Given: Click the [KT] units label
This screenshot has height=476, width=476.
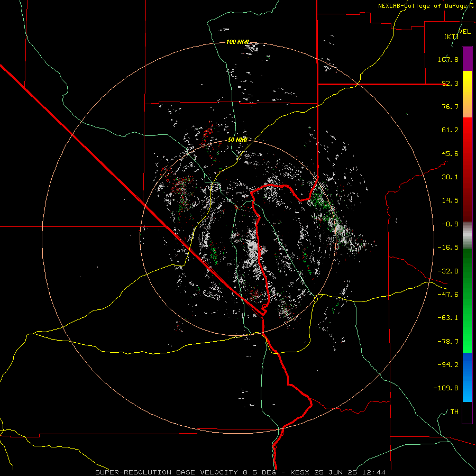Looking at the screenshot, I should pyautogui.click(x=451, y=36).
